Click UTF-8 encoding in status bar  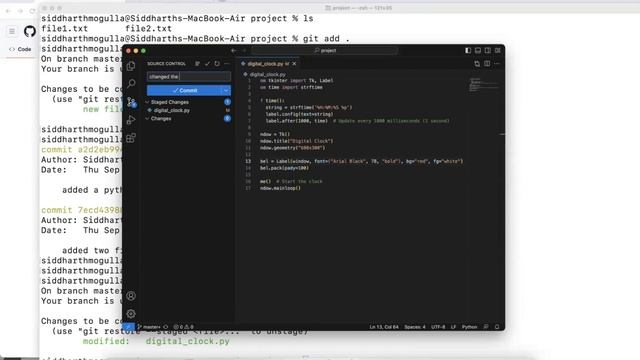[x=438, y=327]
